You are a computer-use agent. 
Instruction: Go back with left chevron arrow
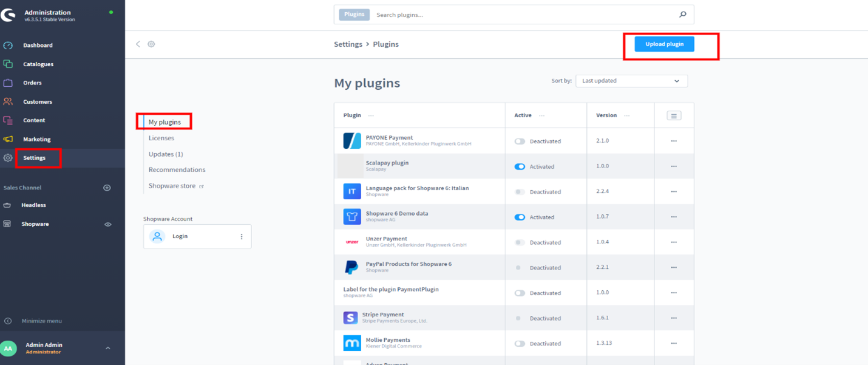(x=138, y=44)
